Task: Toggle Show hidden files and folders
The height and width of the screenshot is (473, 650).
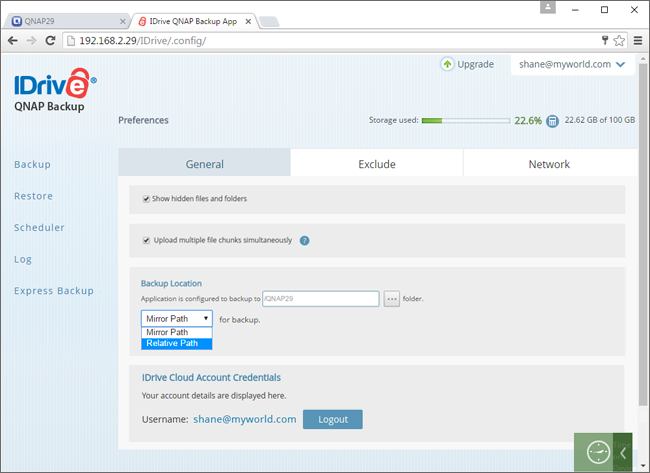Action: (x=146, y=199)
